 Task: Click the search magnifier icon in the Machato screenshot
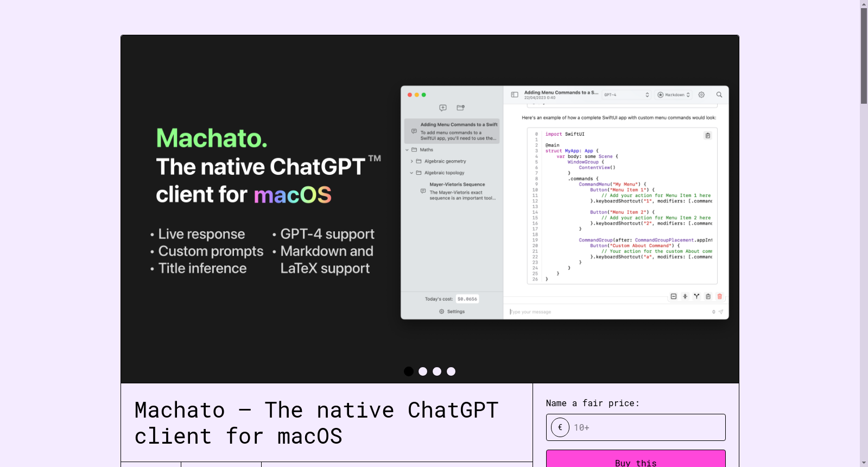719,94
